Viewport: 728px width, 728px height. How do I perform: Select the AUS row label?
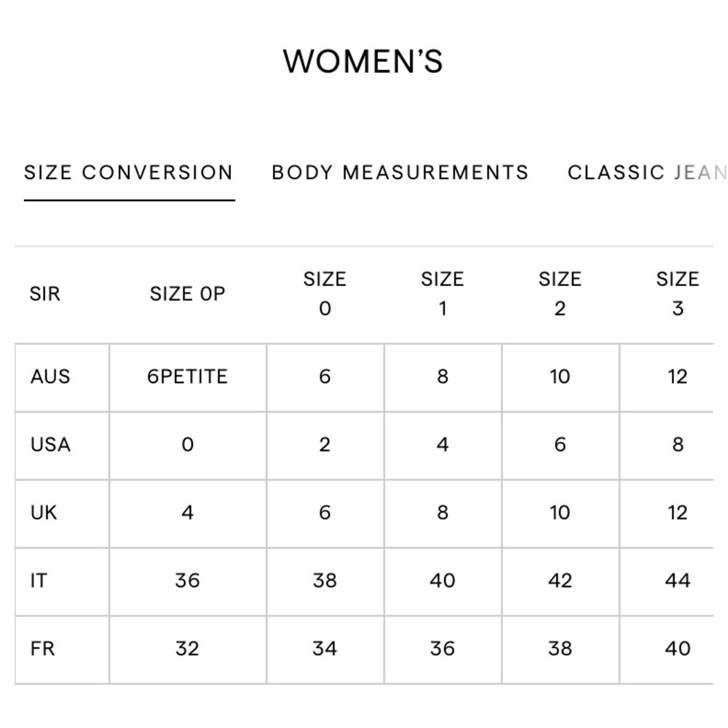click(x=50, y=376)
